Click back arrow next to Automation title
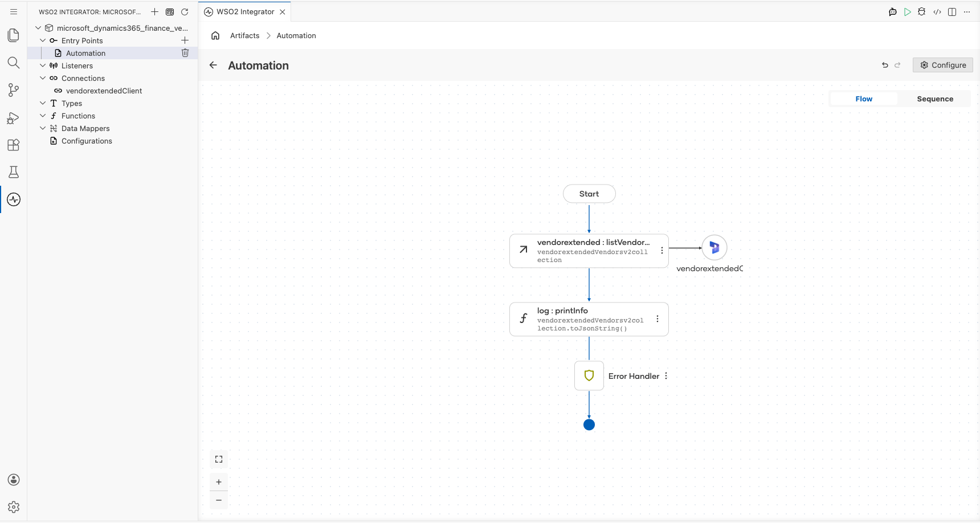The height and width of the screenshot is (523, 980). [213, 65]
